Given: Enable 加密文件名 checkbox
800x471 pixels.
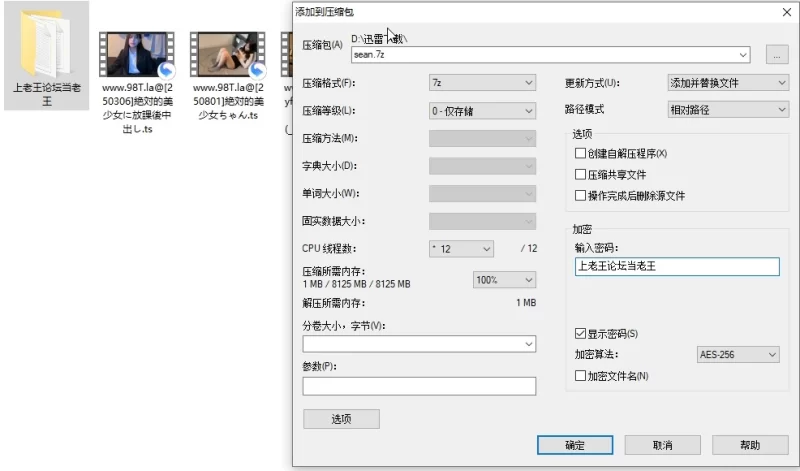Looking at the screenshot, I should coord(581,376).
